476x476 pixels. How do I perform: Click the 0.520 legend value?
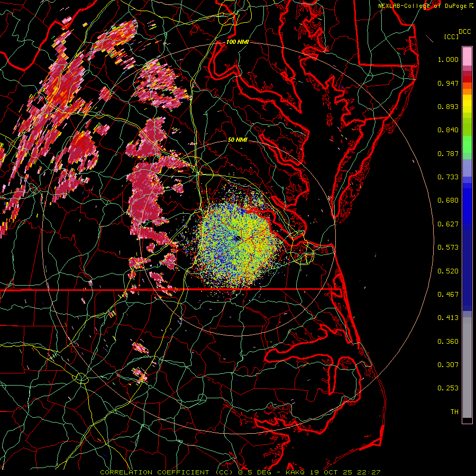[448, 271]
